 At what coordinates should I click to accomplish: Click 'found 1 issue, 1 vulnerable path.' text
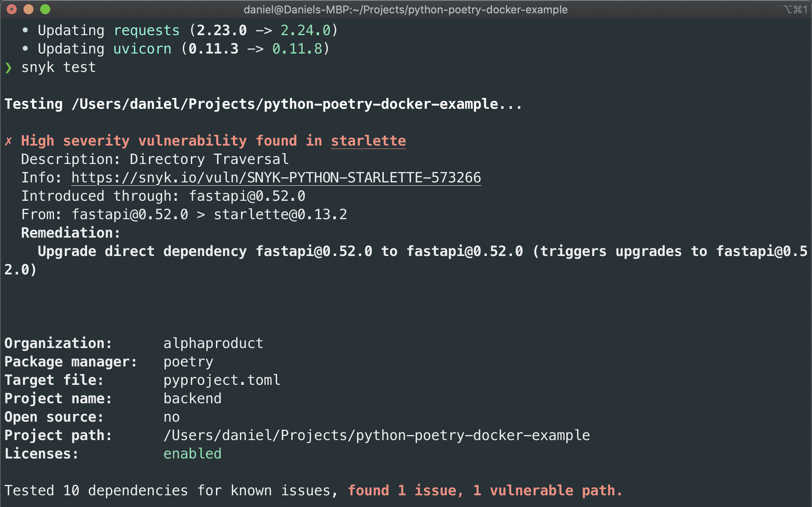(x=485, y=491)
